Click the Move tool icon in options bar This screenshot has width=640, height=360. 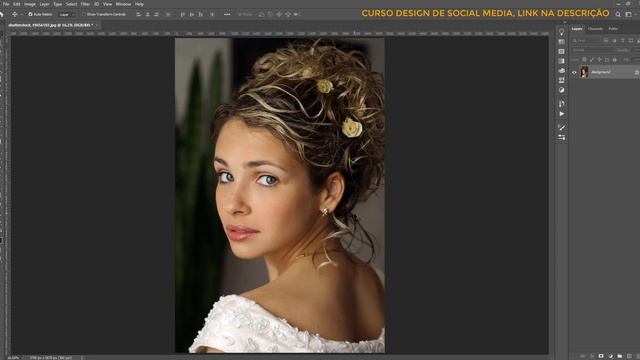pyautogui.click(x=15, y=14)
